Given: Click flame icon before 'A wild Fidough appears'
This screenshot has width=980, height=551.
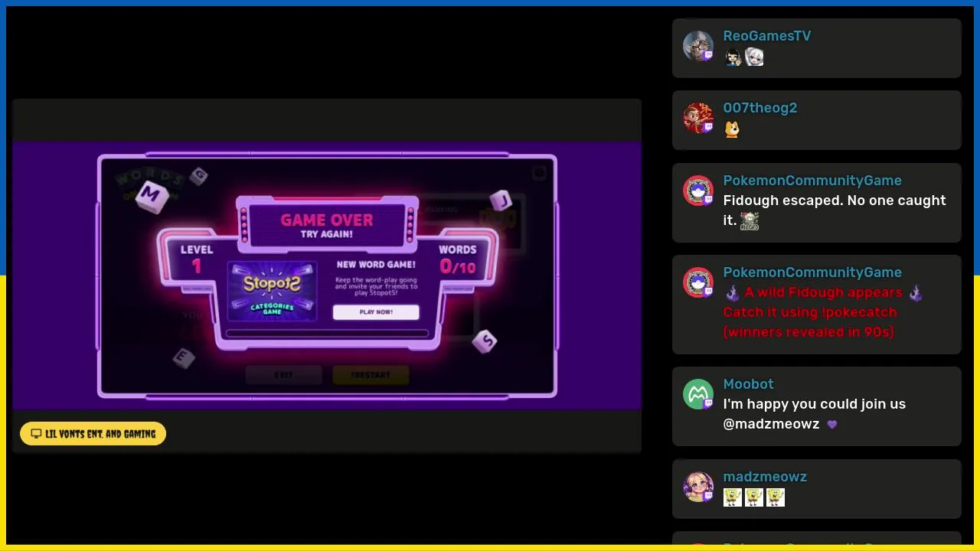Looking at the screenshot, I should [733, 292].
